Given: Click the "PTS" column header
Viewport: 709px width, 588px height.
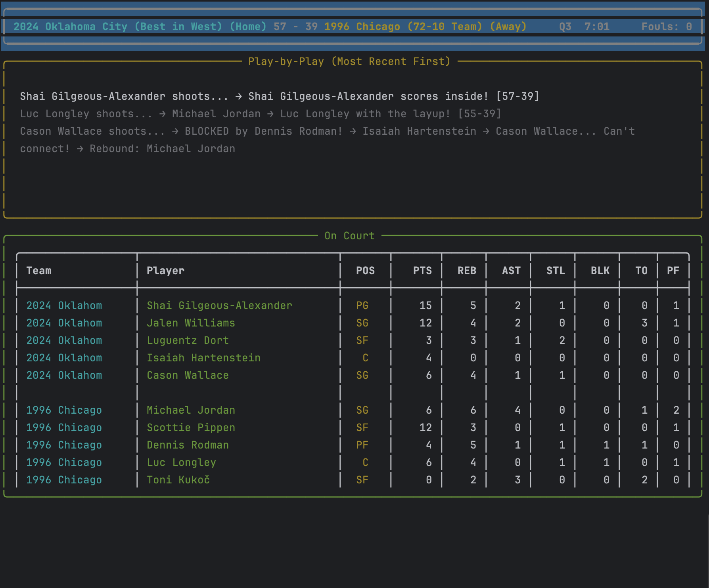Looking at the screenshot, I should coord(422,271).
